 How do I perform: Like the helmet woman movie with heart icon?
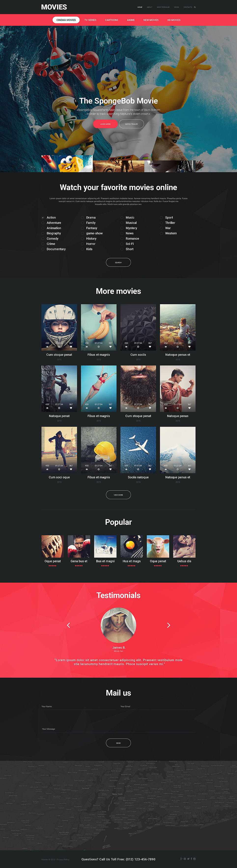71,347
